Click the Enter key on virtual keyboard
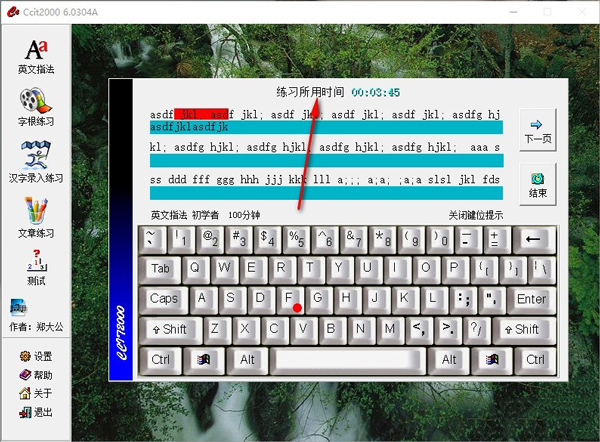This screenshot has height=442, width=600. click(532, 300)
